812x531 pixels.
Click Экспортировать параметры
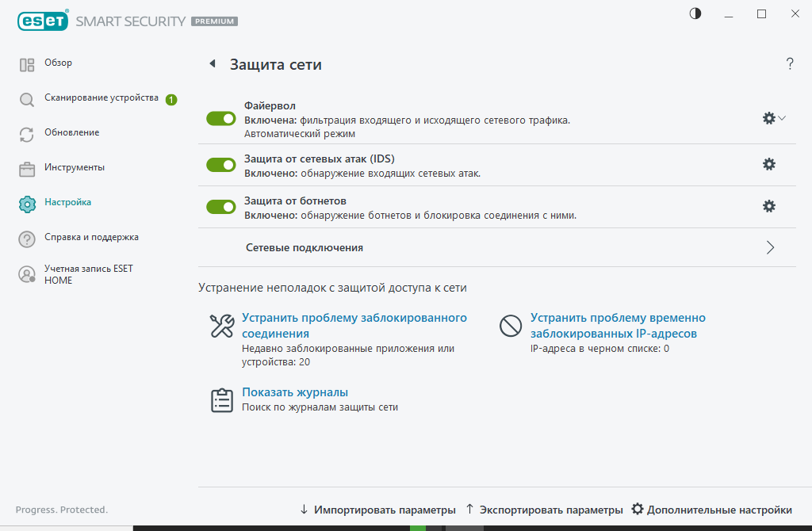coord(544,510)
